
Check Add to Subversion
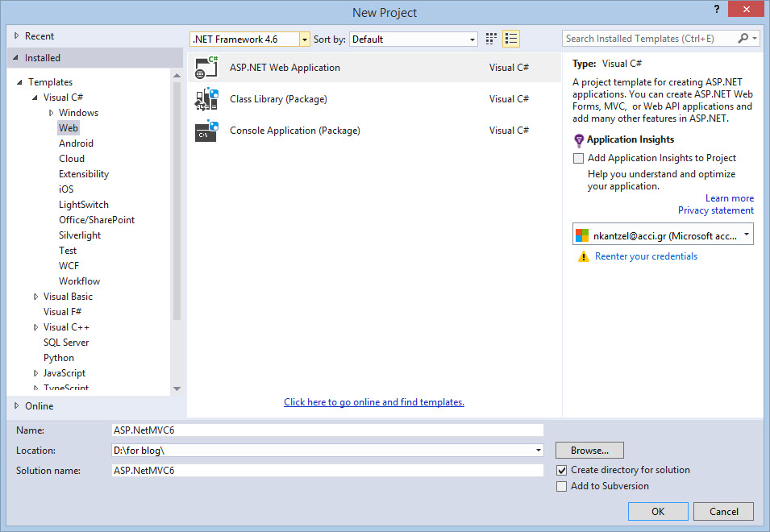click(x=562, y=486)
